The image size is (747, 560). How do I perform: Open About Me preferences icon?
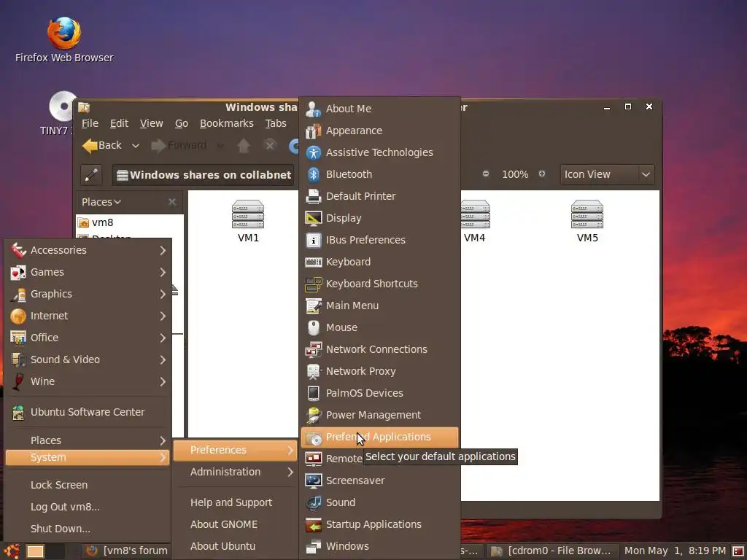[x=313, y=109]
